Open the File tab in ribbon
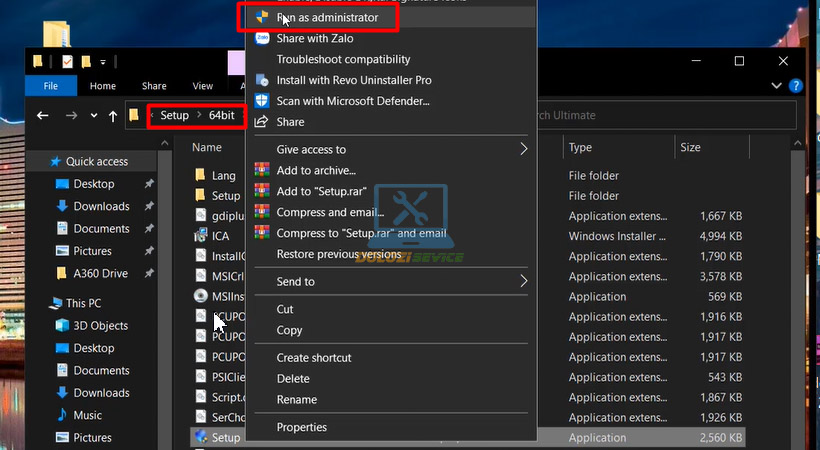The height and width of the screenshot is (450, 820). 50,86
